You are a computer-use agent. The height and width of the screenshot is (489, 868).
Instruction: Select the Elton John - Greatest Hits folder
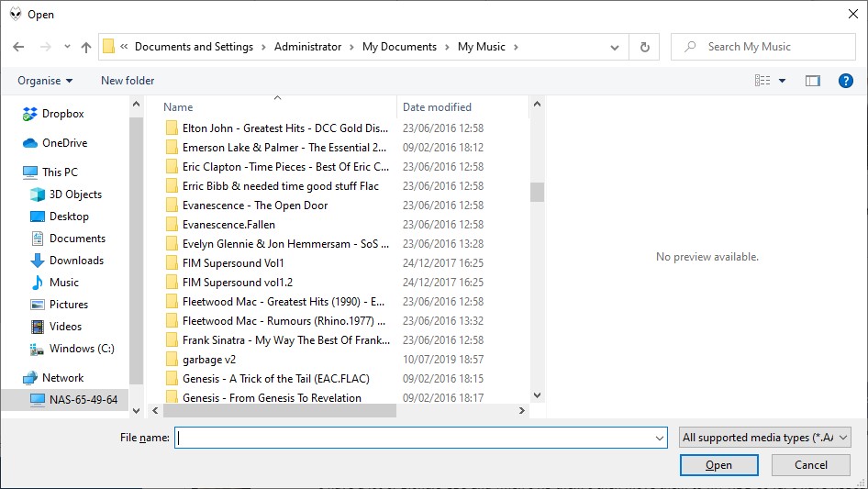277,128
